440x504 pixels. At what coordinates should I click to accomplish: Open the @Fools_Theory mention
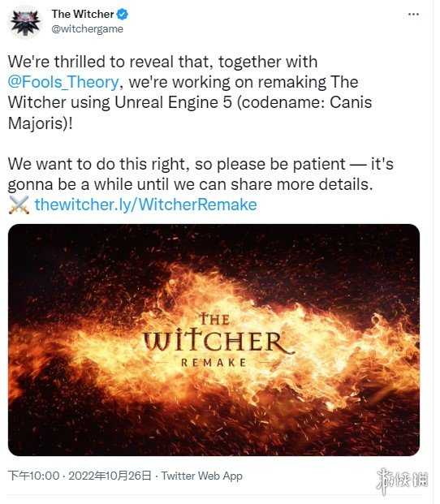point(63,82)
